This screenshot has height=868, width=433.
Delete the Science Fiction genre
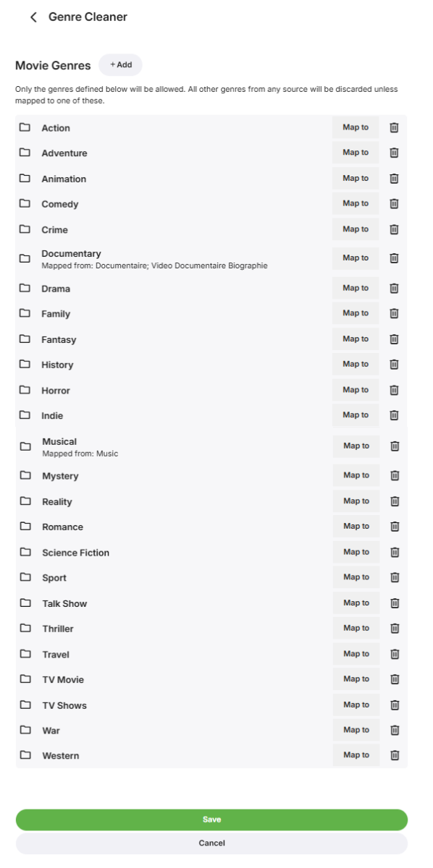pyautogui.click(x=395, y=552)
